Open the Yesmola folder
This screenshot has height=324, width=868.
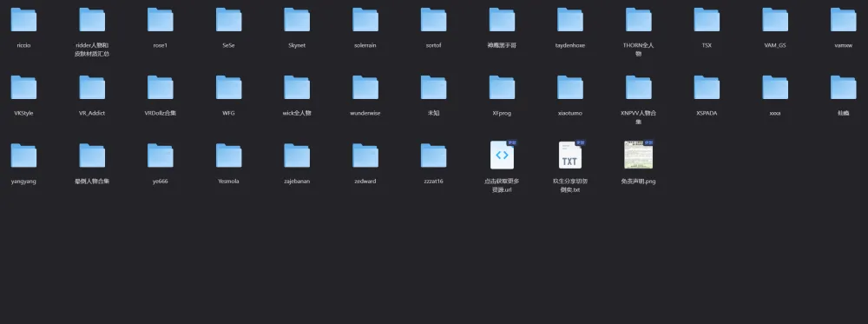tap(228, 155)
